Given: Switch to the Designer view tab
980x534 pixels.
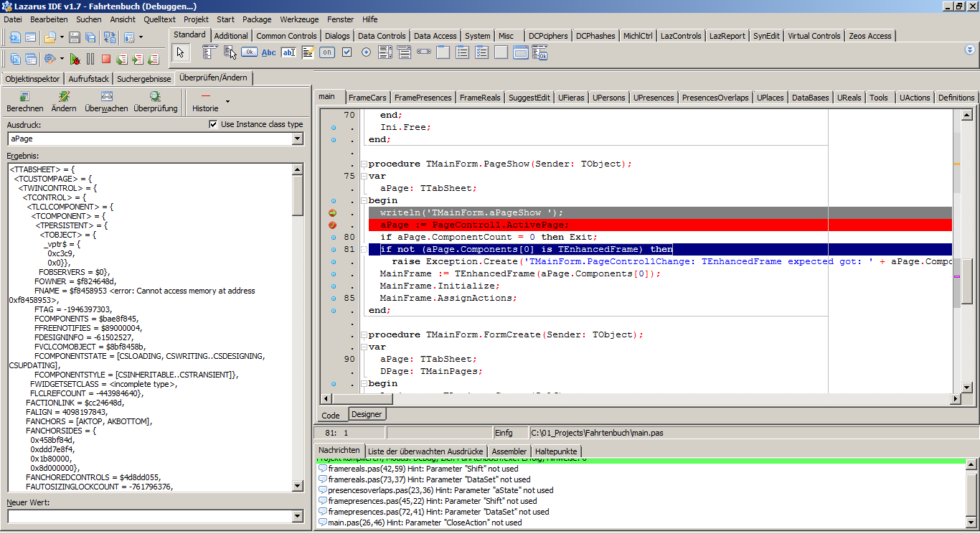Looking at the screenshot, I should pos(367,414).
